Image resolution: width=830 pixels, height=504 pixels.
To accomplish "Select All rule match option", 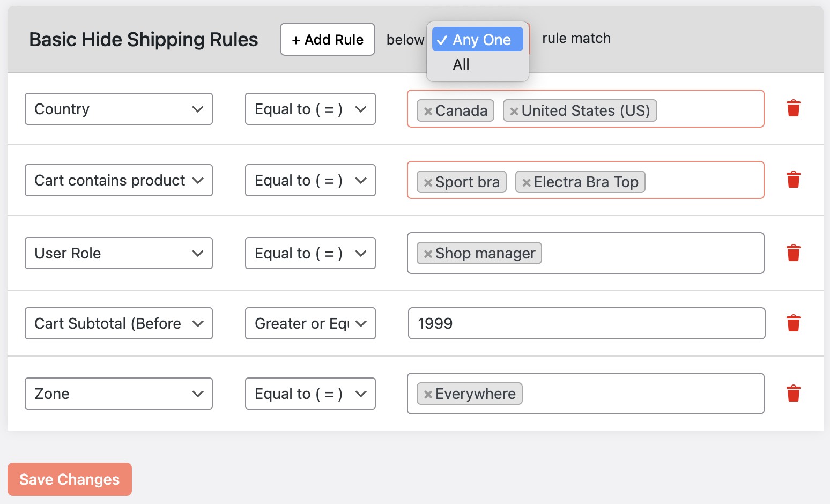I will [x=461, y=64].
